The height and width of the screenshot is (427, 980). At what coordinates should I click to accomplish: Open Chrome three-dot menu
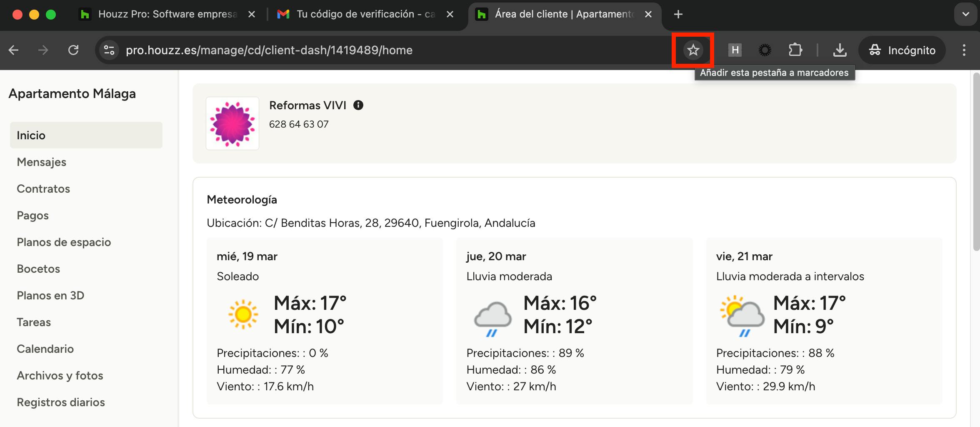964,50
